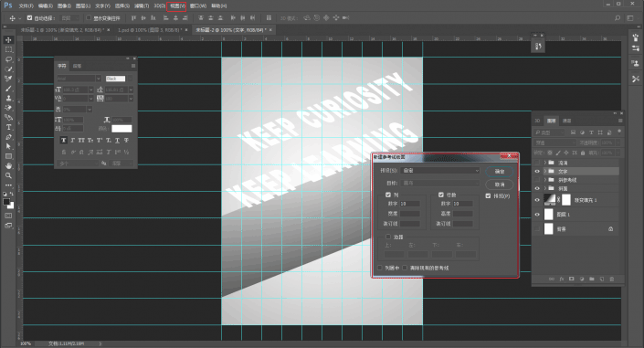
Task: Select the Hand tool
Action: click(x=8, y=166)
